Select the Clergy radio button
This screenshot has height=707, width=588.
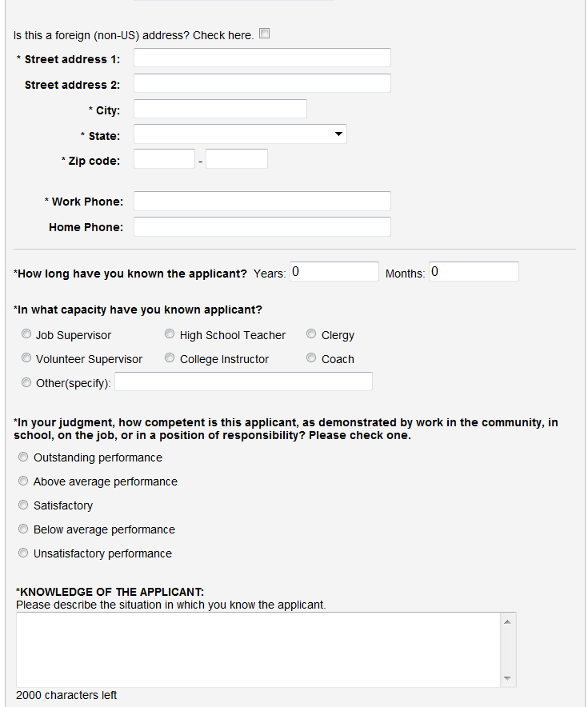pos(311,334)
